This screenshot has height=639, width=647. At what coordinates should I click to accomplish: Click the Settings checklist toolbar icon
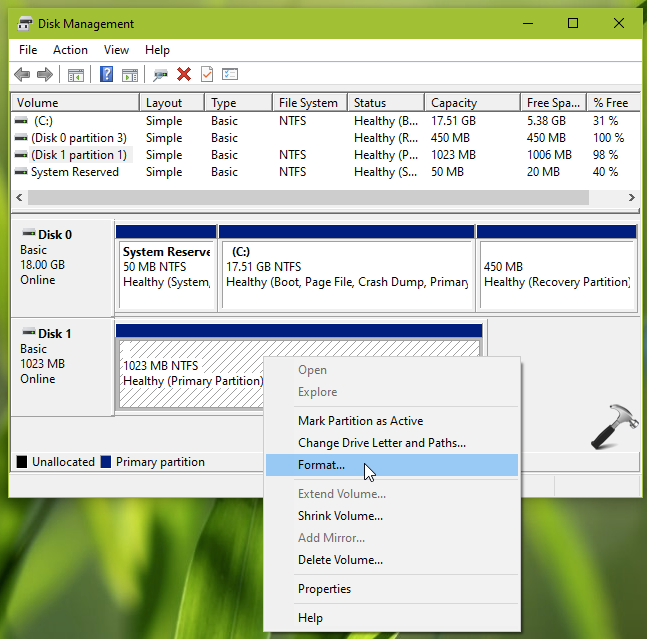coord(230,75)
